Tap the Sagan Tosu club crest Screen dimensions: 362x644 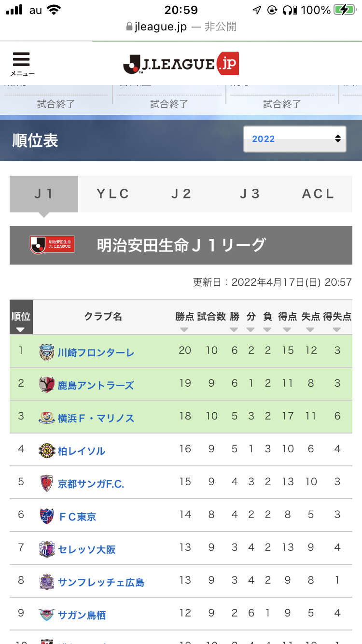point(47,615)
